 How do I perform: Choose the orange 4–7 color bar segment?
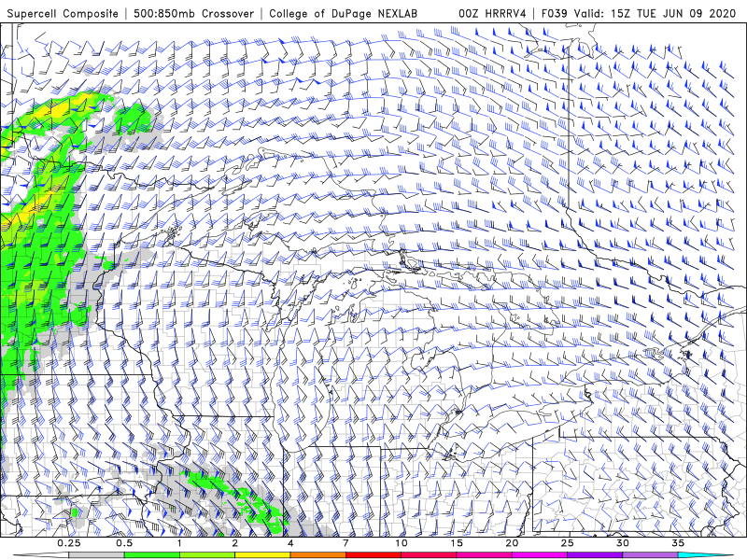[x=317, y=555]
